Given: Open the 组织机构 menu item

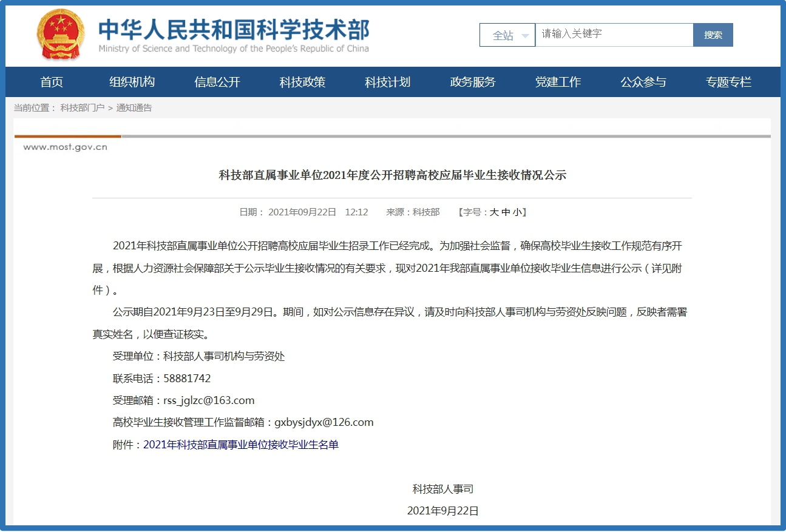Looking at the screenshot, I should [x=132, y=82].
